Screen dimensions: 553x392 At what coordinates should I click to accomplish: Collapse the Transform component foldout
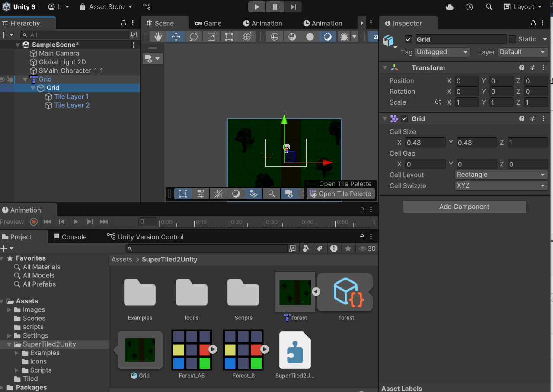385,68
